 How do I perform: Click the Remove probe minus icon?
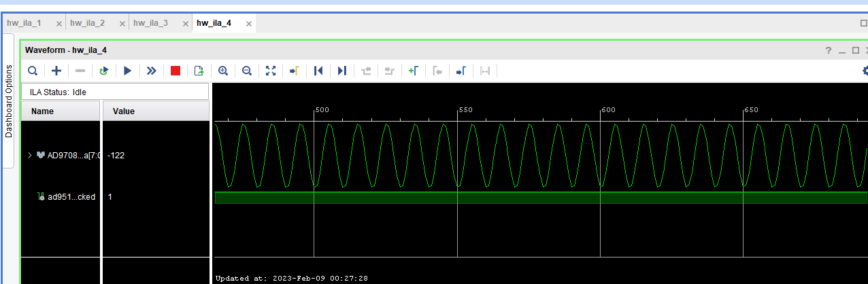[80, 71]
